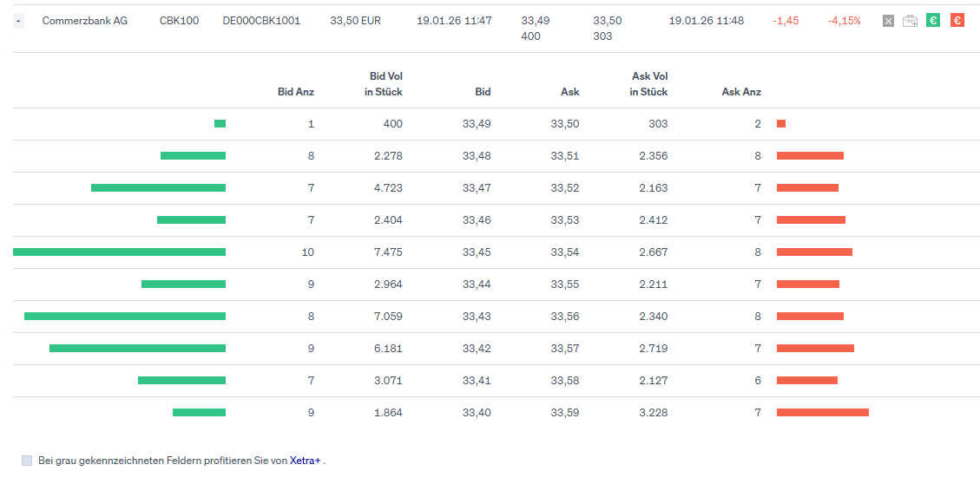Click the -4,15% percentage change value
This screenshot has height=484, width=980.
(x=844, y=20)
